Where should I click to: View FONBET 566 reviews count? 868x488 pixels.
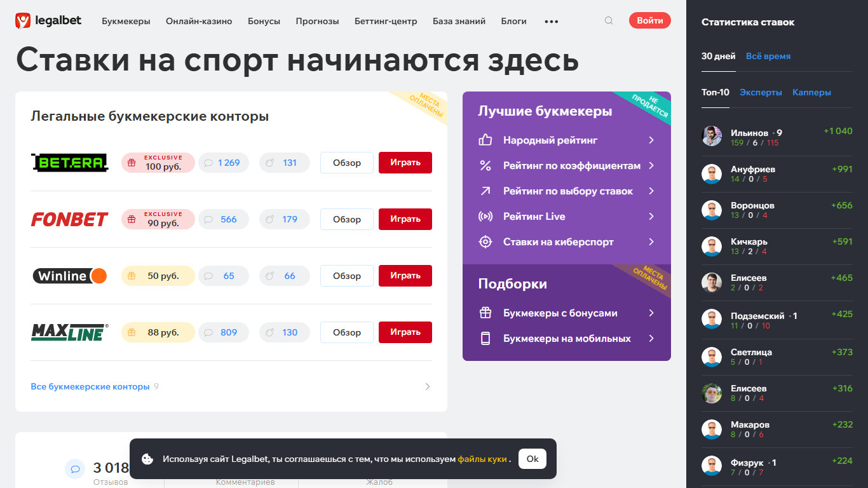click(224, 219)
